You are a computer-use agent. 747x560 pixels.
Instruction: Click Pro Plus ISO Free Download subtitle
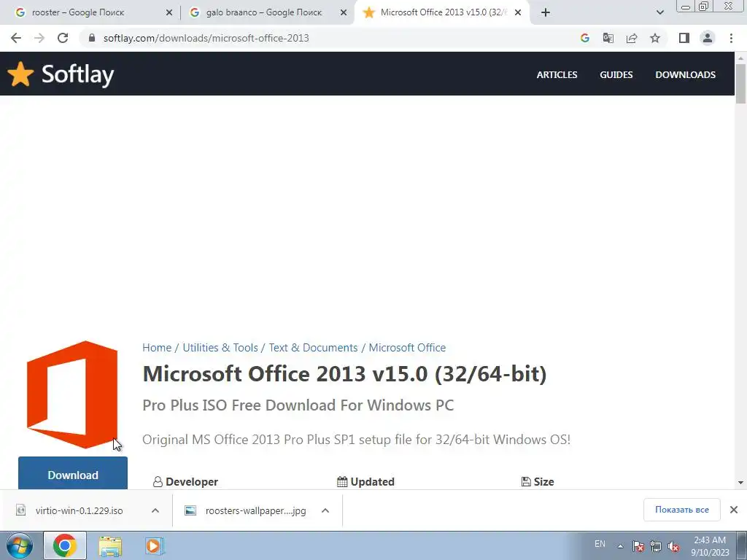pyautogui.click(x=298, y=405)
